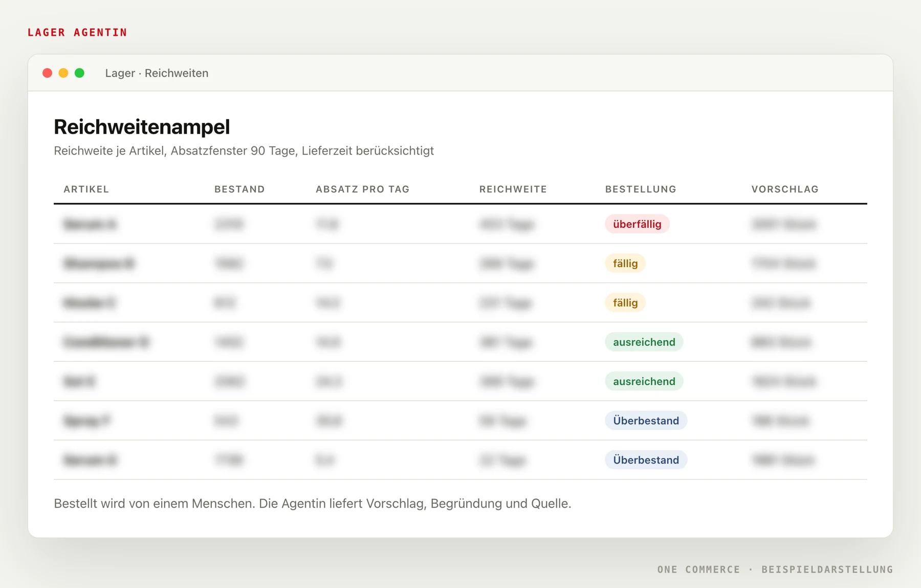Click the REICHWEITE column header

tap(513, 189)
